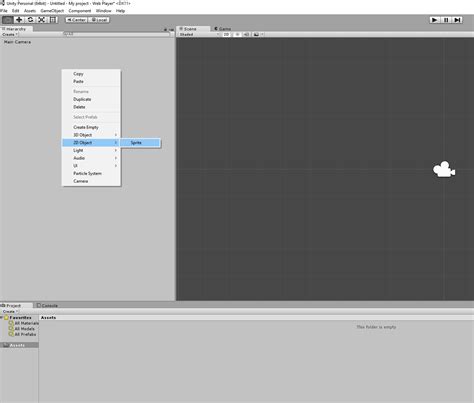The width and height of the screenshot is (474, 403).
Task: Choose Create Empty from the context menu
Action: pyautogui.click(x=91, y=127)
